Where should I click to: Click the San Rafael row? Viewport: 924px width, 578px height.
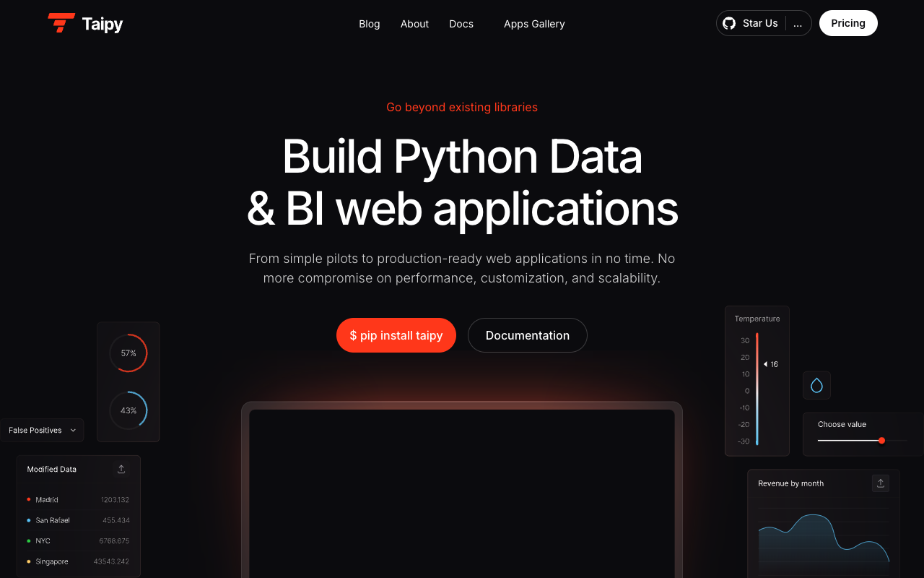[x=78, y=520]
